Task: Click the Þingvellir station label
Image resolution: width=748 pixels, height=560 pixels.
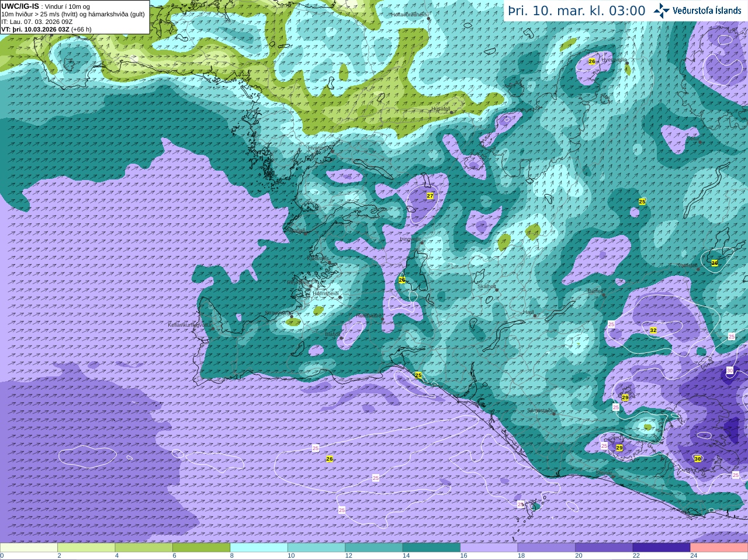Action: click(410, 239)
